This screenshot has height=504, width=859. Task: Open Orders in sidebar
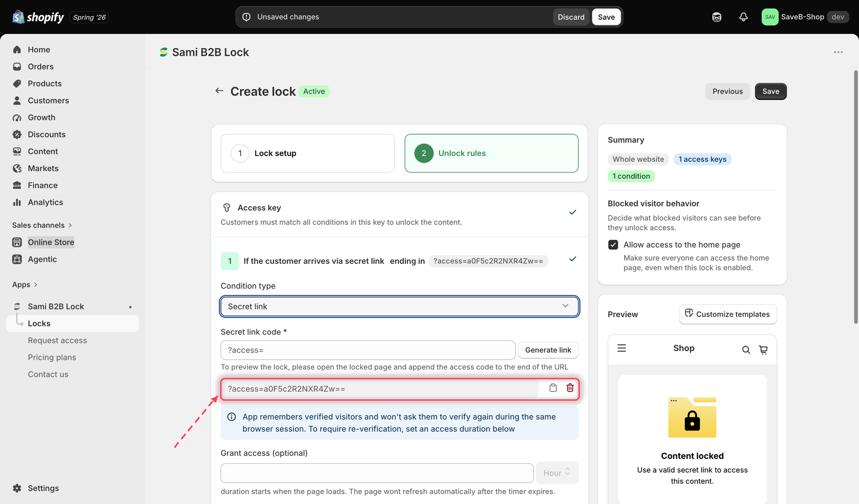[40, 67]
